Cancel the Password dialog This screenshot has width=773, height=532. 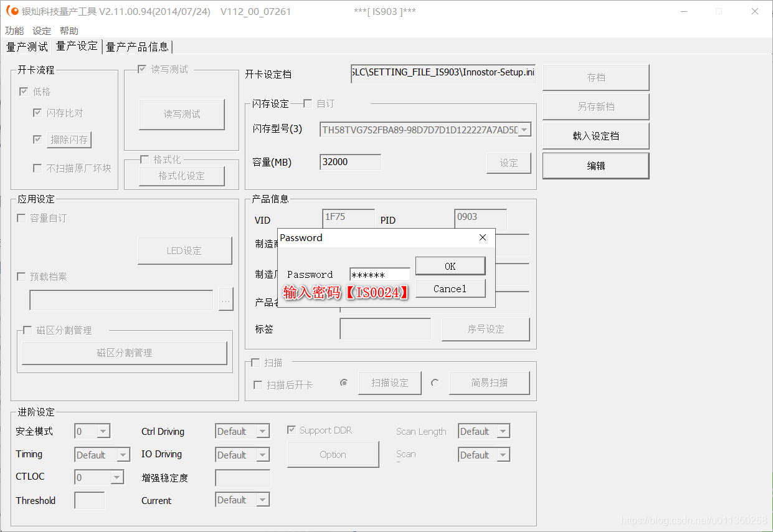coord(450,288)
